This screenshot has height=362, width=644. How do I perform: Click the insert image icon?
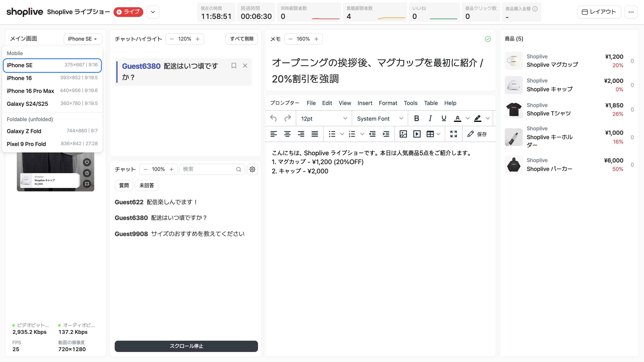(x=403, y=134)
